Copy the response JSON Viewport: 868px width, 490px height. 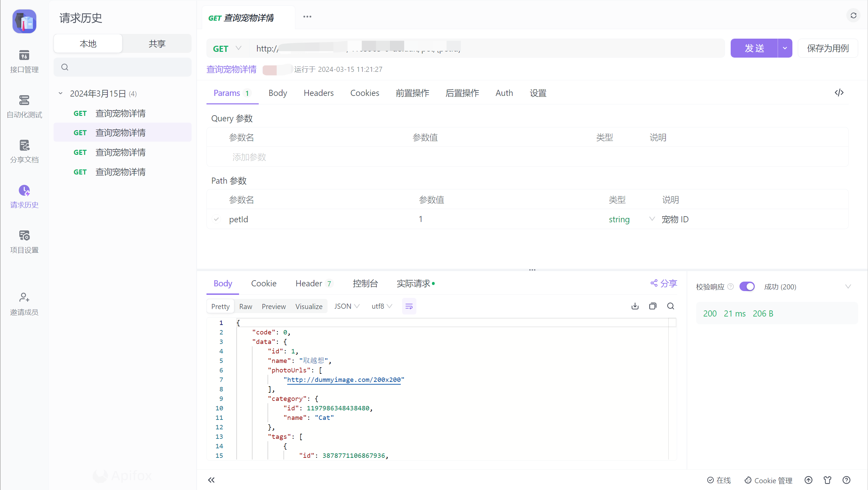point(653,306)
